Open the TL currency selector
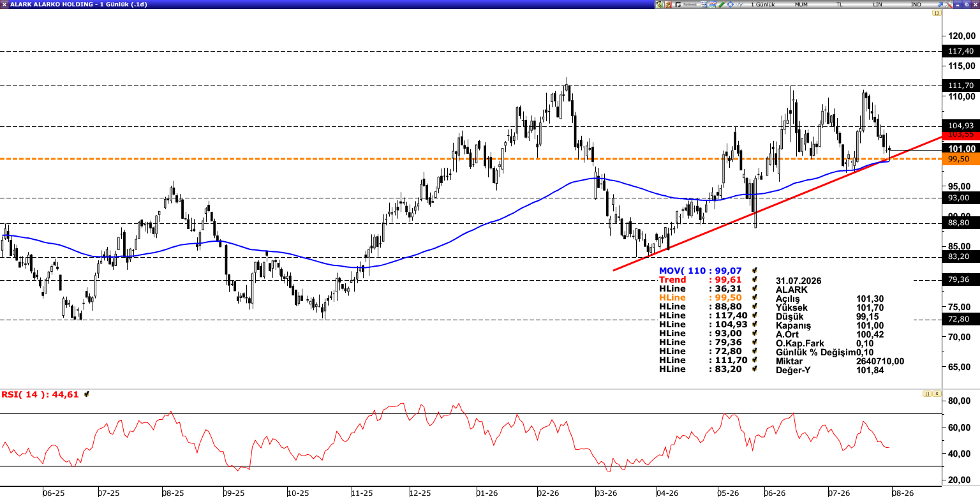Image resolution: width=980 pixels, height=497 pixels. point(840,4)
